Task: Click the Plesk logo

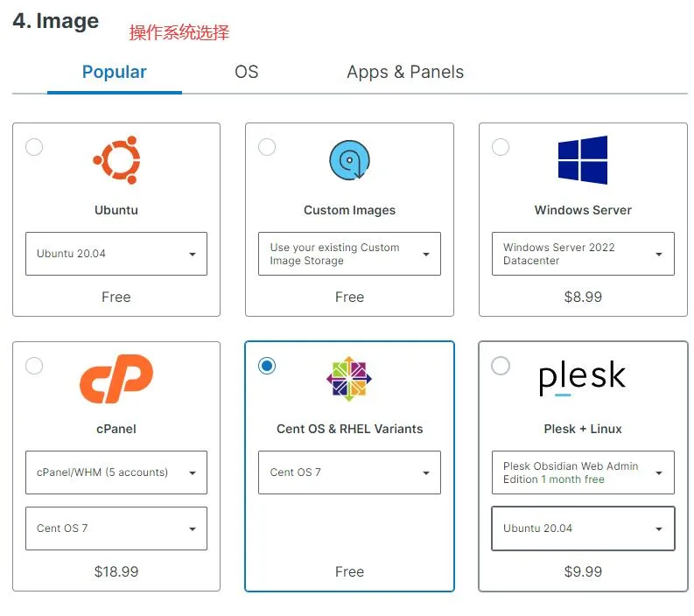Action: [583, 379]
